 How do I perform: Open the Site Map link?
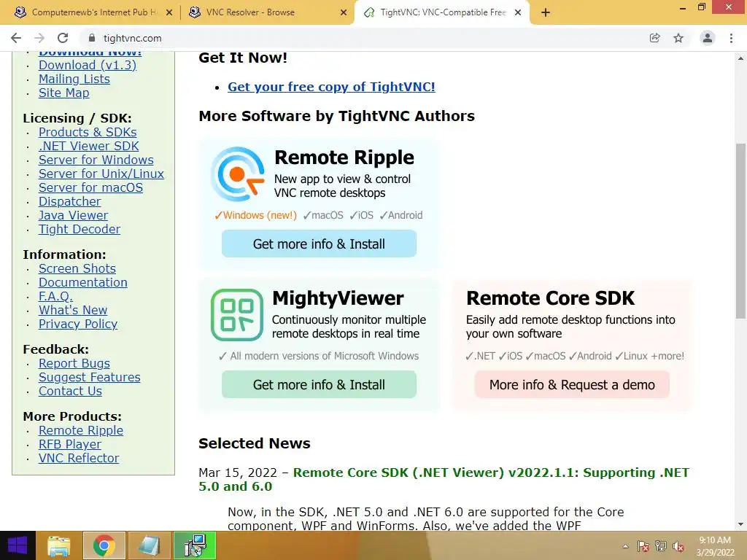(64, 93)
